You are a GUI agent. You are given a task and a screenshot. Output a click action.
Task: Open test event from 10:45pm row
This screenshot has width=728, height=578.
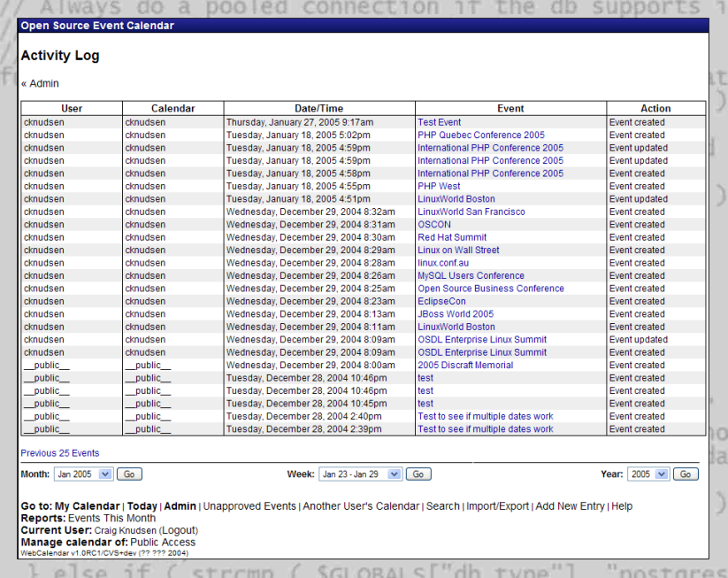(x=425, y=404)
